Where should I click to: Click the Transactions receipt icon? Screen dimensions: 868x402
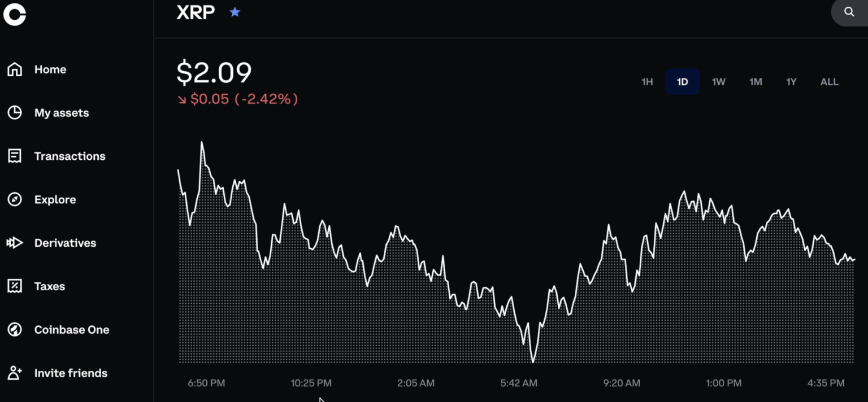tap(15, 156)
